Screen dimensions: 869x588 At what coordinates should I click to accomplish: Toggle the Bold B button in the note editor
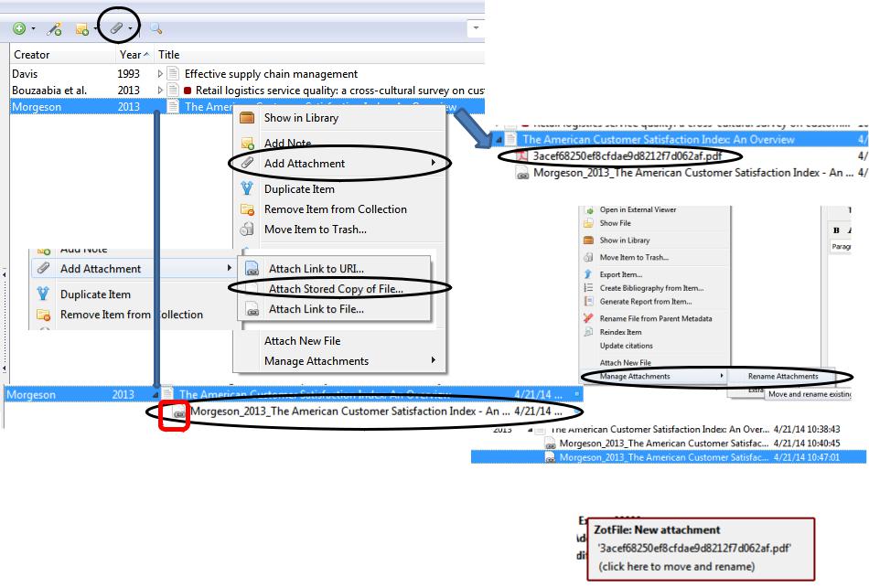836,230
